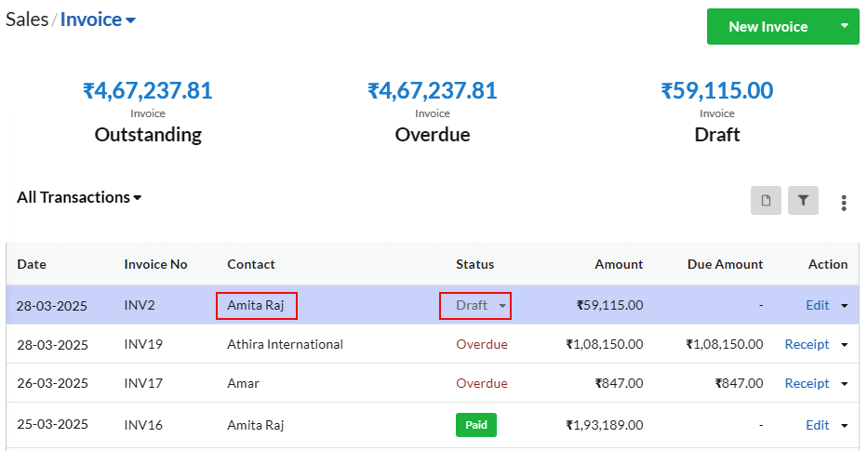Open the Draft status dropdown for INV2
This screenshot has width=868, height=451.
[x=475, y=305]
